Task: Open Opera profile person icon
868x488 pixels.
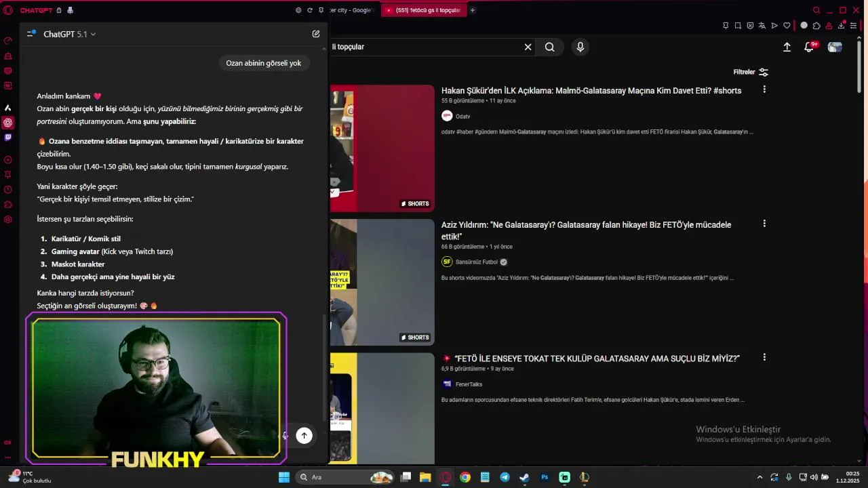Action: tap(829, 26)
